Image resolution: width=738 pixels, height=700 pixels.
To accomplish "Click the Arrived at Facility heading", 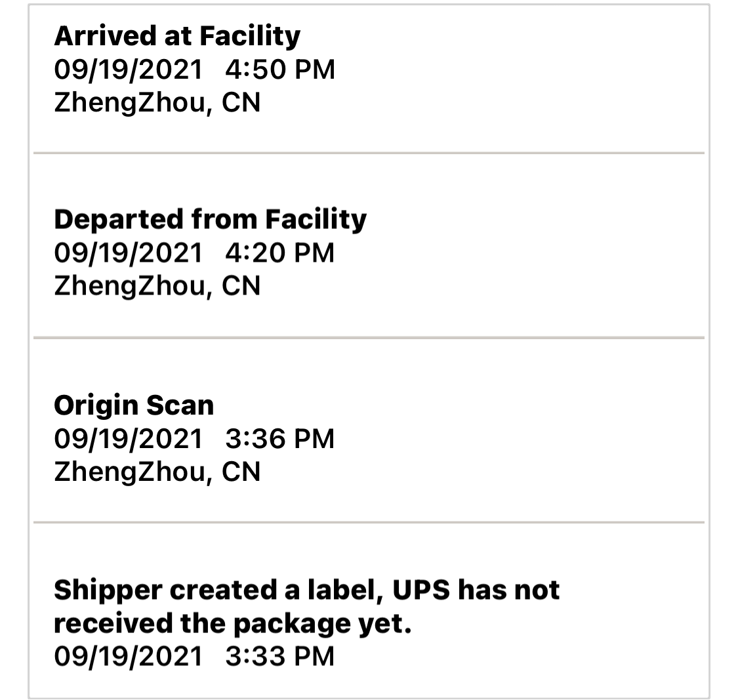I will click(x=177, y=36).
